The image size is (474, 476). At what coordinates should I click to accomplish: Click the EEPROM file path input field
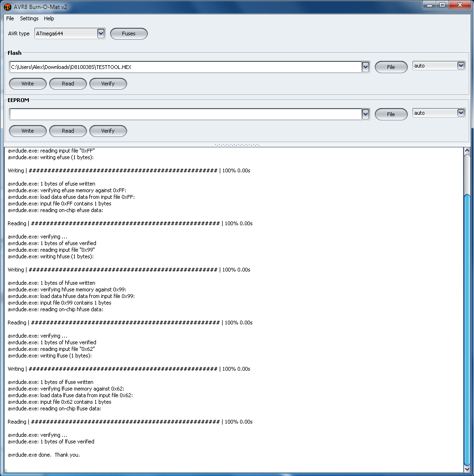click(x=186, y=114)
